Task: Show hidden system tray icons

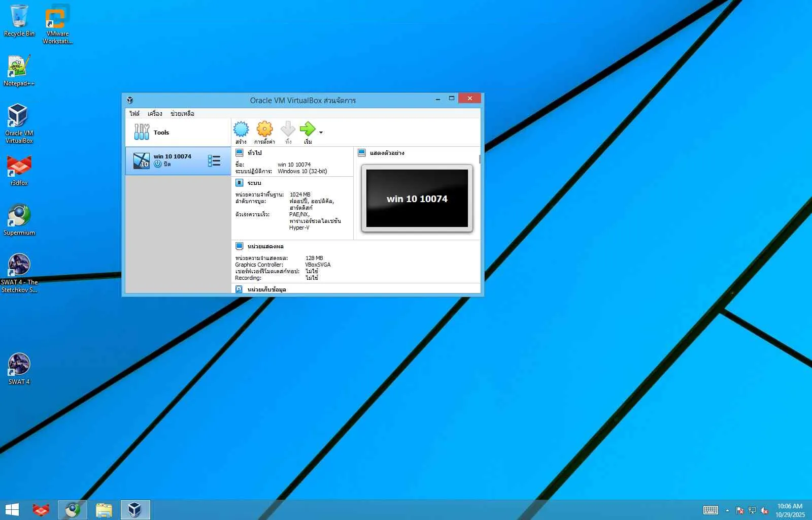Action: [727, 510]
